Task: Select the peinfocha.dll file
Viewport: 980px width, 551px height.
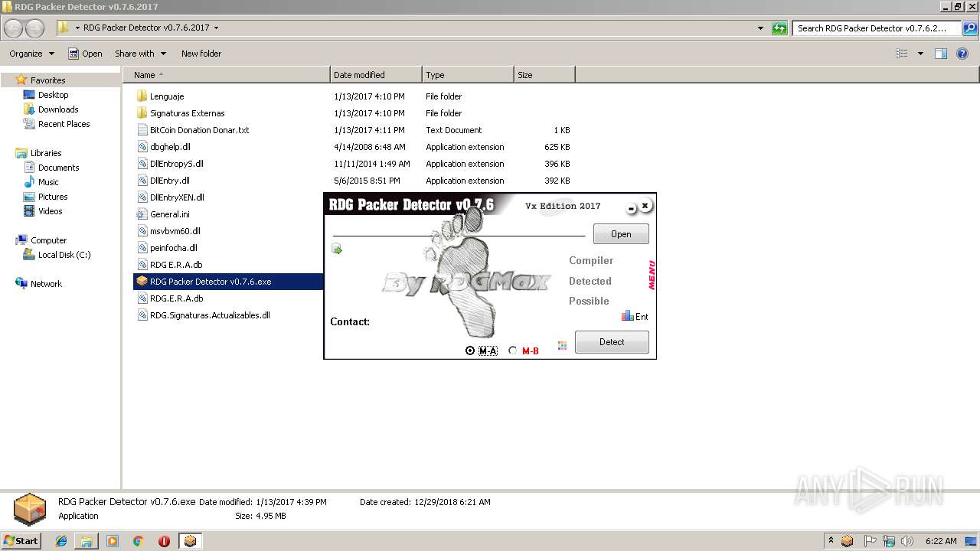Action: coord(173,248)
